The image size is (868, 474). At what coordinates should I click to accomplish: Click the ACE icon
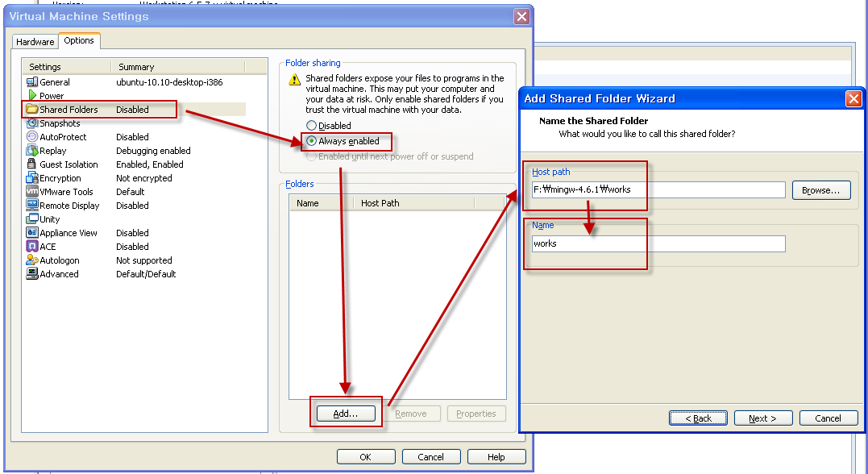[32, 247]
